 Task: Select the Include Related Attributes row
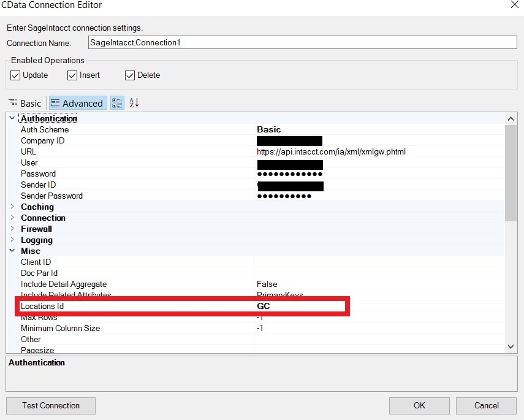click(262, 294)
